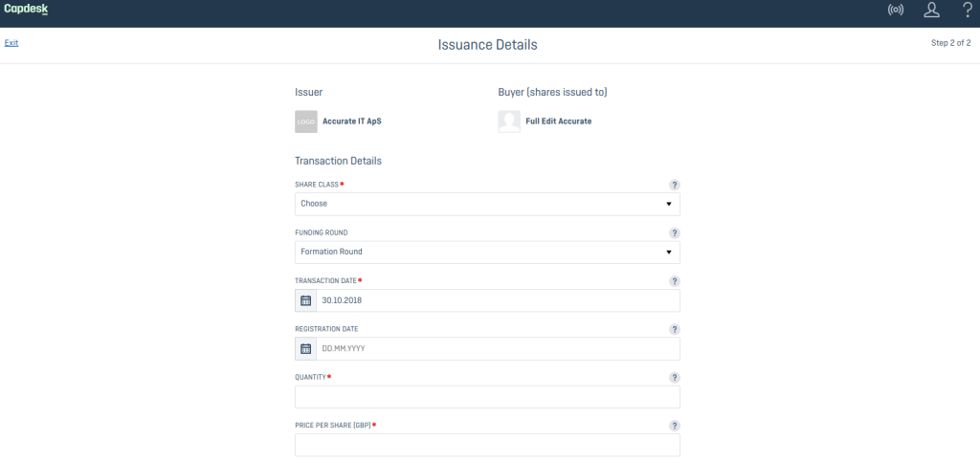Viewport: 980px width, 463px height.
Task: Click the Registration Date input field
Action: [x=498, y=348]
